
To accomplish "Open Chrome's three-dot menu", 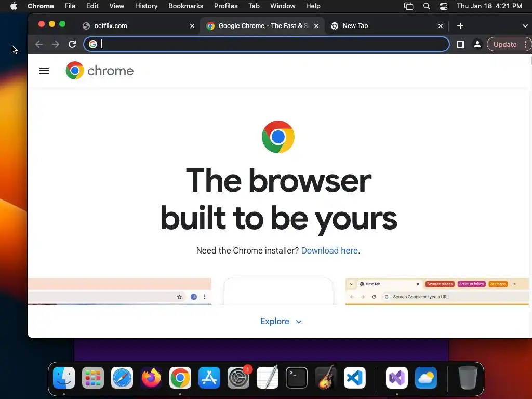I will 525,45.
